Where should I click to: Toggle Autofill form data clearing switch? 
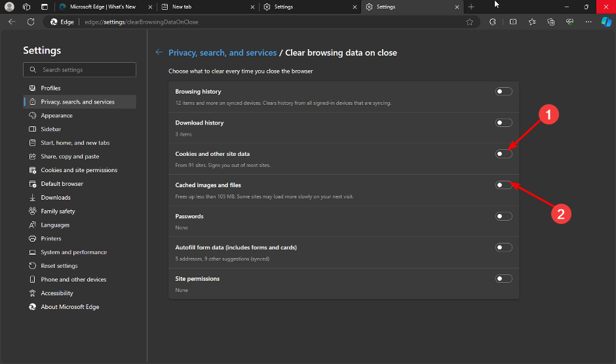(x=504, y=247)
